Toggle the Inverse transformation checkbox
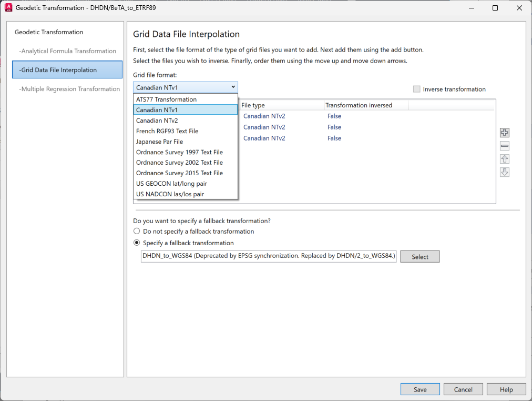Screen dimensions: 532x401 [417, 89]
